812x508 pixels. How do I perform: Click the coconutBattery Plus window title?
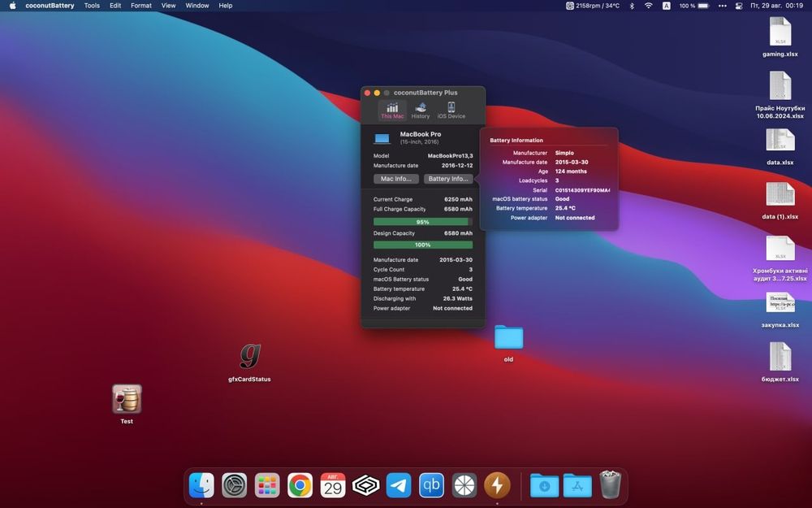pos(425,93)
